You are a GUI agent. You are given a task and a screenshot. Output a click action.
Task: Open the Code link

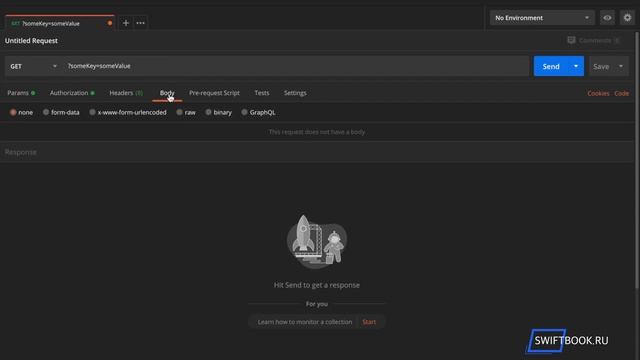[621, 93]
